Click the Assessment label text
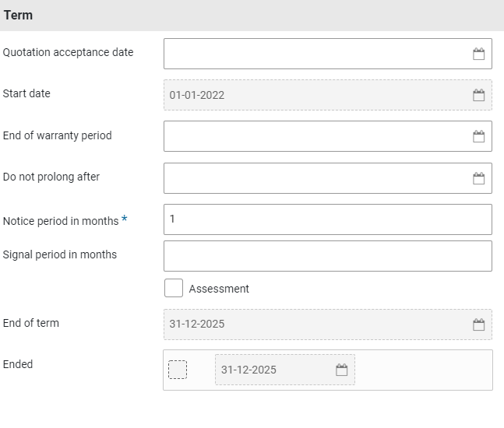 tap(219, 289)
